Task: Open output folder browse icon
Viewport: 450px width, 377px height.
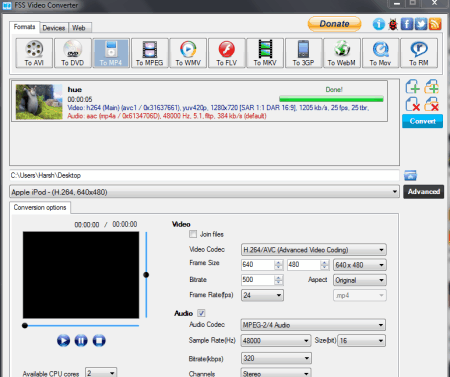Action: click(410, 175)
